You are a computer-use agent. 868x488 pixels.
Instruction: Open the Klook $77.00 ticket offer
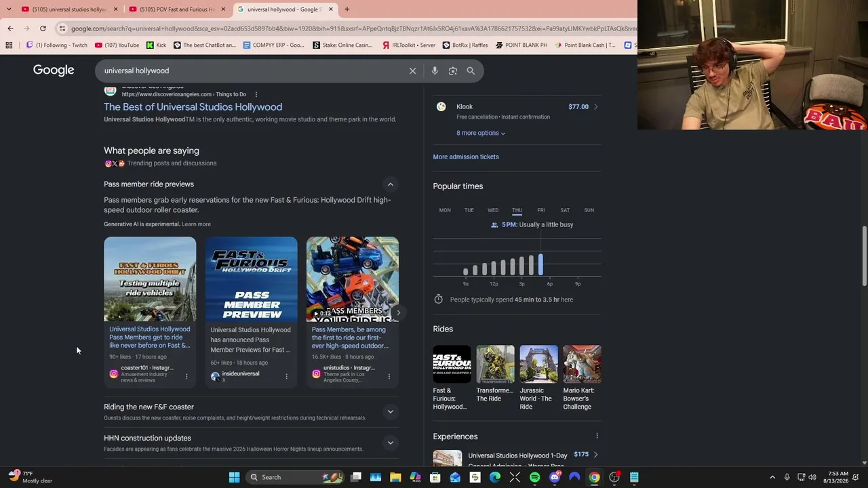(x=517, y=111)
